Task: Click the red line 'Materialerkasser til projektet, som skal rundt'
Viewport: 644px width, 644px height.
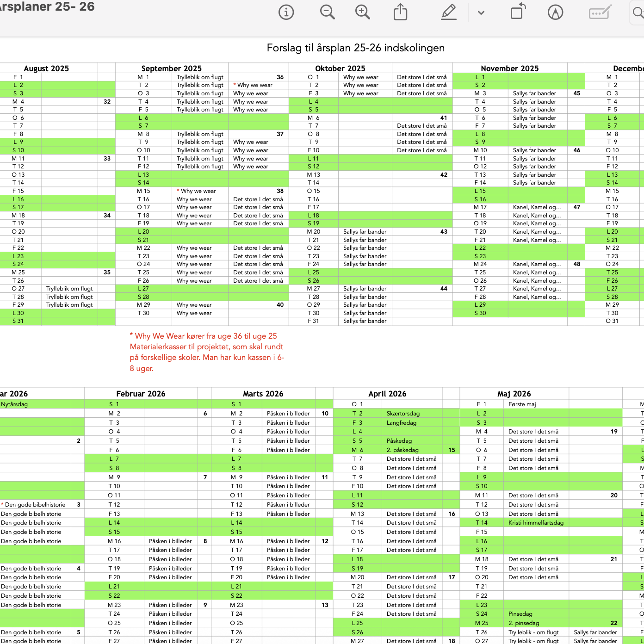Action: 206,347
